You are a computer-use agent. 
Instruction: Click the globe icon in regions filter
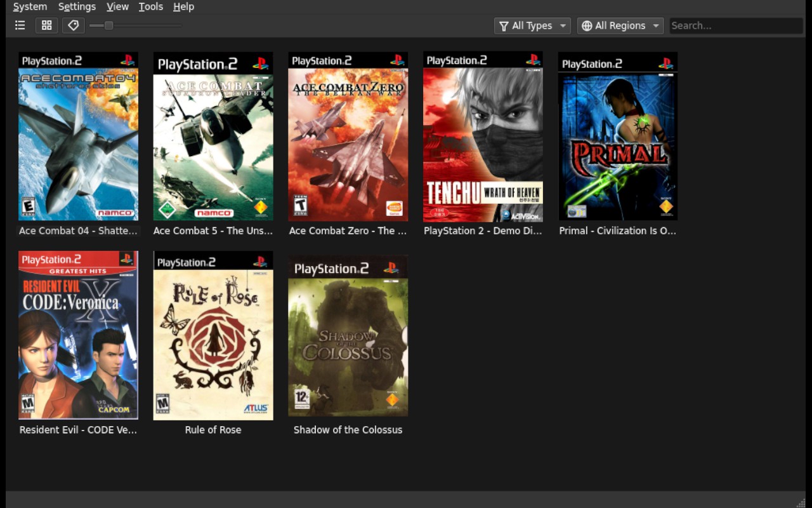point(587,26)
